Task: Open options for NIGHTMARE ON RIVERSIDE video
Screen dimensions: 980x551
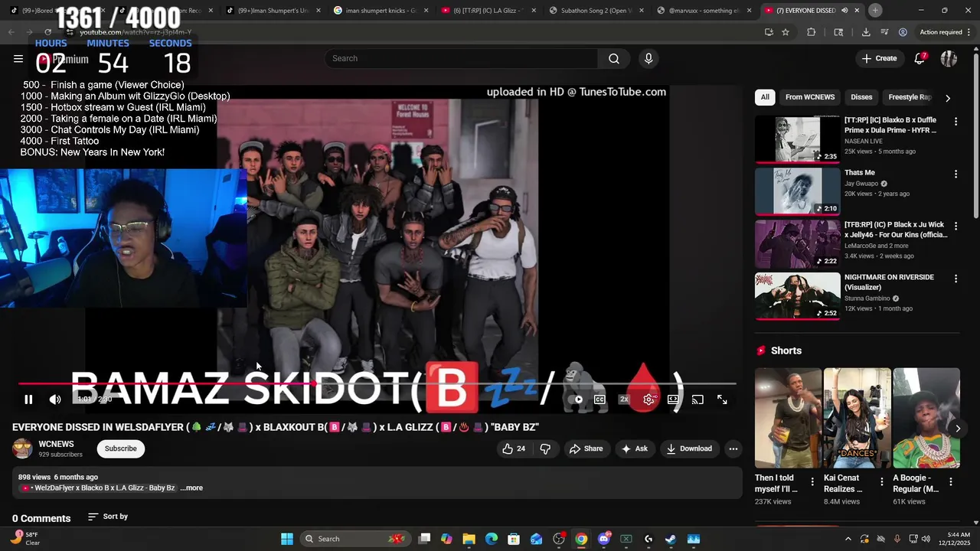Action: 955,279
